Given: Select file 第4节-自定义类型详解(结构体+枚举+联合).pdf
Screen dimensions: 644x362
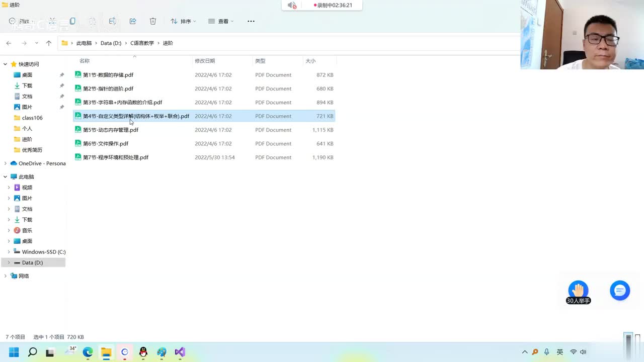Looking at the screenshot, I should [x=204, y=116].
